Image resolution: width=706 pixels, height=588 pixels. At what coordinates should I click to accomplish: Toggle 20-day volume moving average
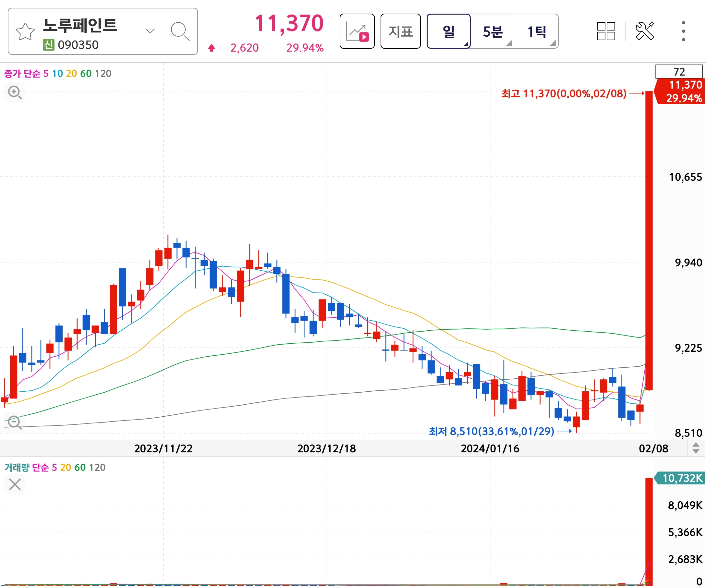pos(66,468)
